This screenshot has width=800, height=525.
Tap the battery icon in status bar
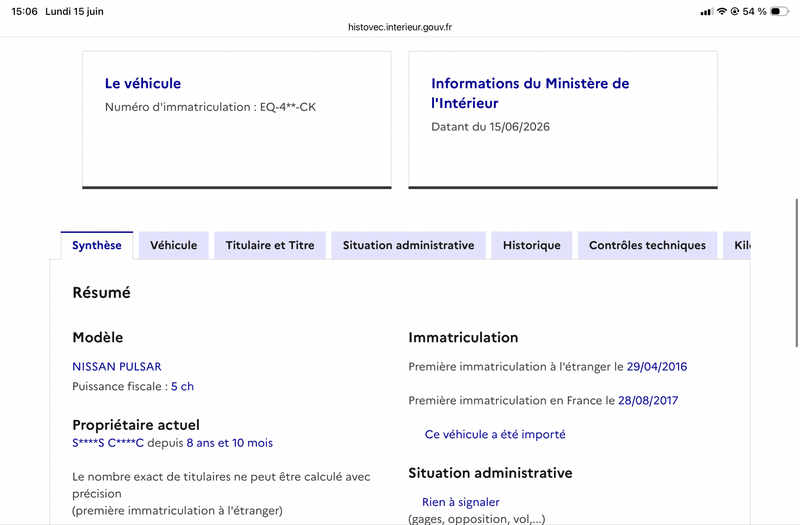tap(779, 11)
